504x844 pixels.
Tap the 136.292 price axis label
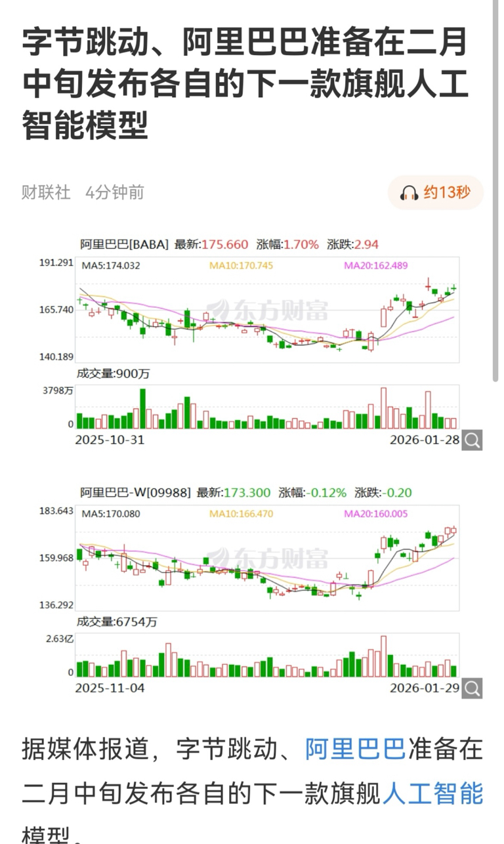point(56,605)
